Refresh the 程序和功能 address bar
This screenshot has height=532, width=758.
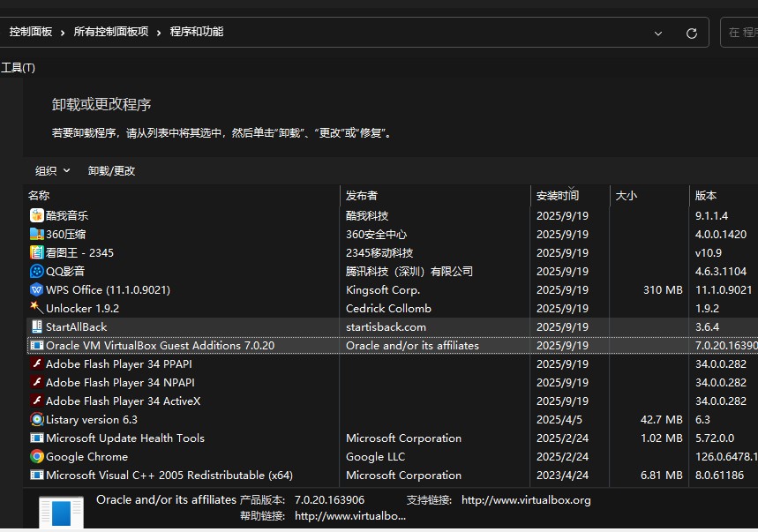(x=692, y=33)
